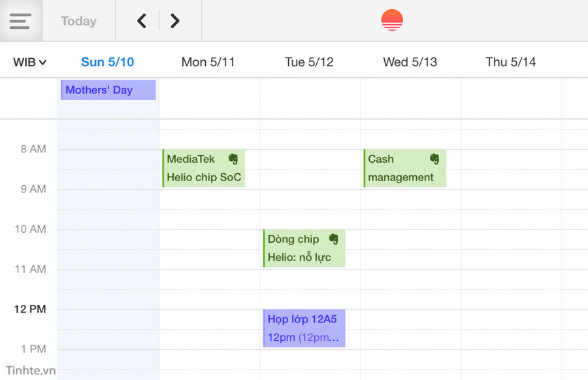Image resolution: width=588 pixels, height=380 pixels.
Task: Select the Wed 5/13 column header
Action: click(410, 61)
